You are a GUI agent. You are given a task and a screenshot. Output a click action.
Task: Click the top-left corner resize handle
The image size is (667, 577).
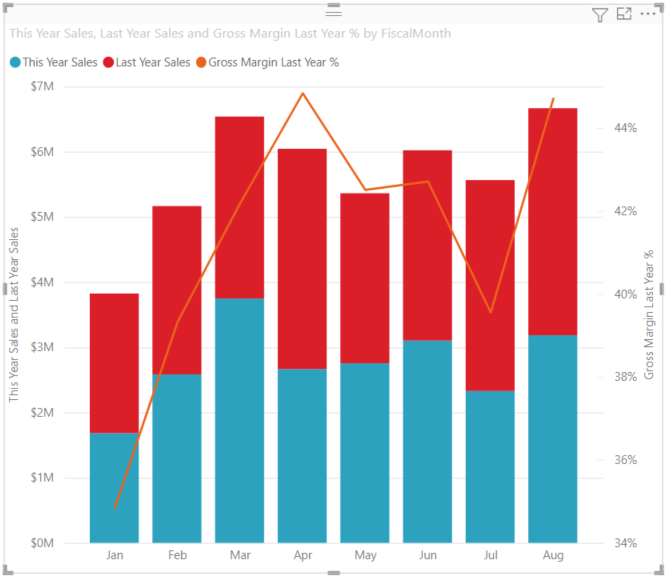[8, 8]
